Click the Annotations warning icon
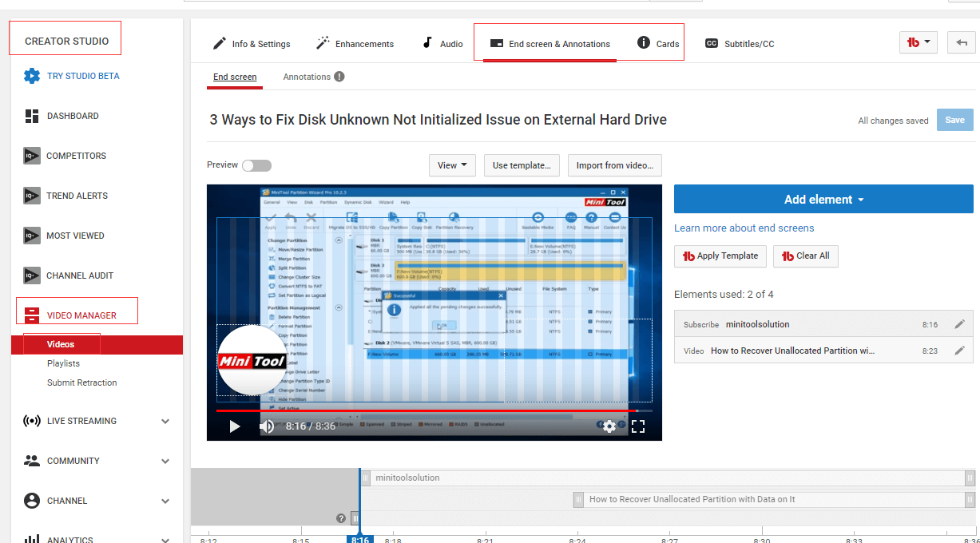The height and width of the screenshot is (543, 980). [339, 77]
